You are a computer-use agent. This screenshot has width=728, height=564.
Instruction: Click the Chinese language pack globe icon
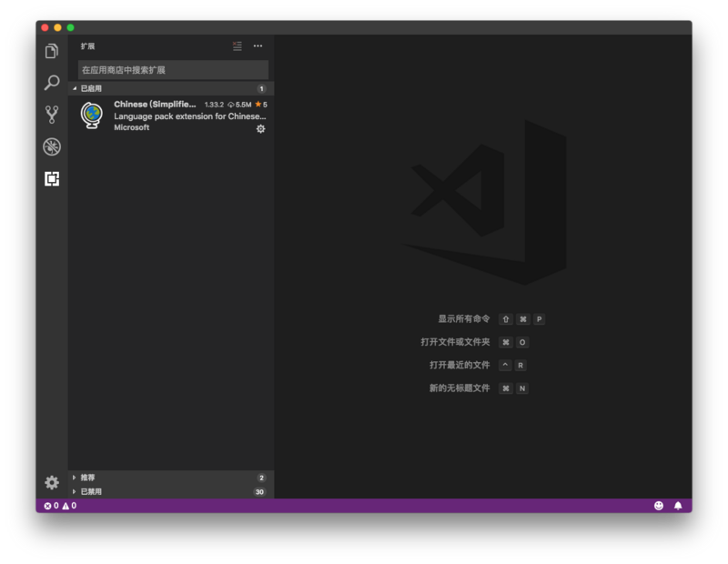[x=92, y=116]
